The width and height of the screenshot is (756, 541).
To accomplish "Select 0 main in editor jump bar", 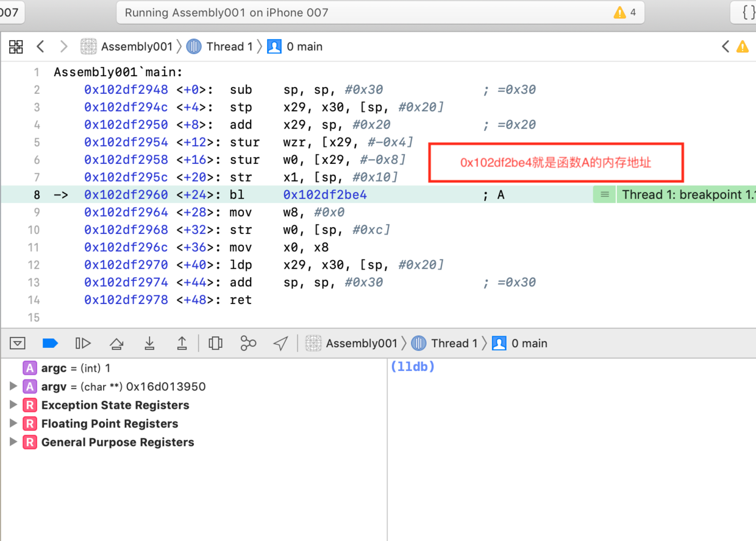I will (x=296, y=47).
